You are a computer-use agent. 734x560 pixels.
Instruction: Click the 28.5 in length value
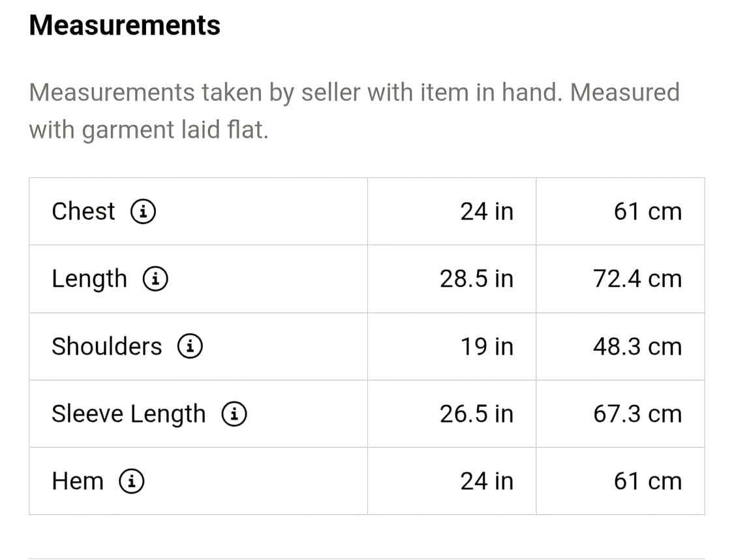coord(476,279)
